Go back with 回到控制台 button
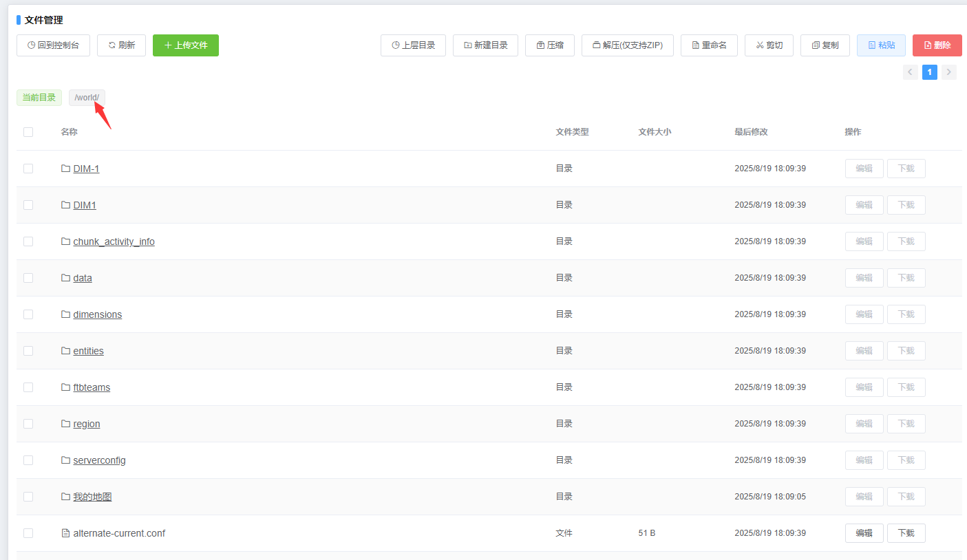 tap(53, 45)
